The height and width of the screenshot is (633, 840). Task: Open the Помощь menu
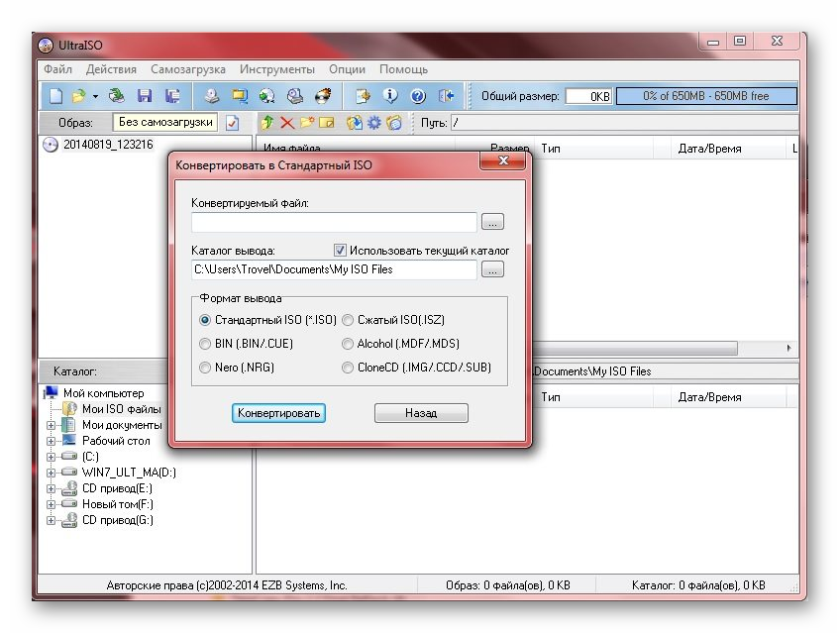403,69
